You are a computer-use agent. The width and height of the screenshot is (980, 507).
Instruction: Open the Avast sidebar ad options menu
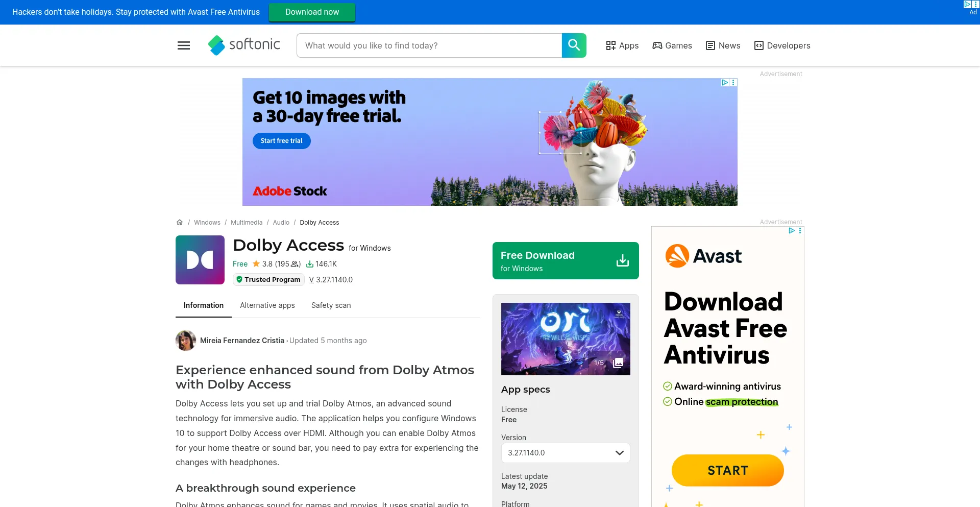click(x=800, y=231)
